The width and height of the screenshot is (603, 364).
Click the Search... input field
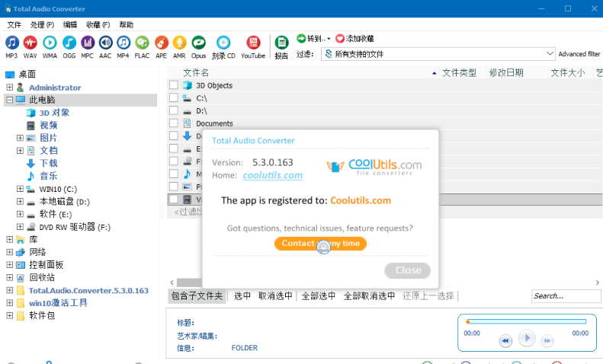tap(566, 296)
